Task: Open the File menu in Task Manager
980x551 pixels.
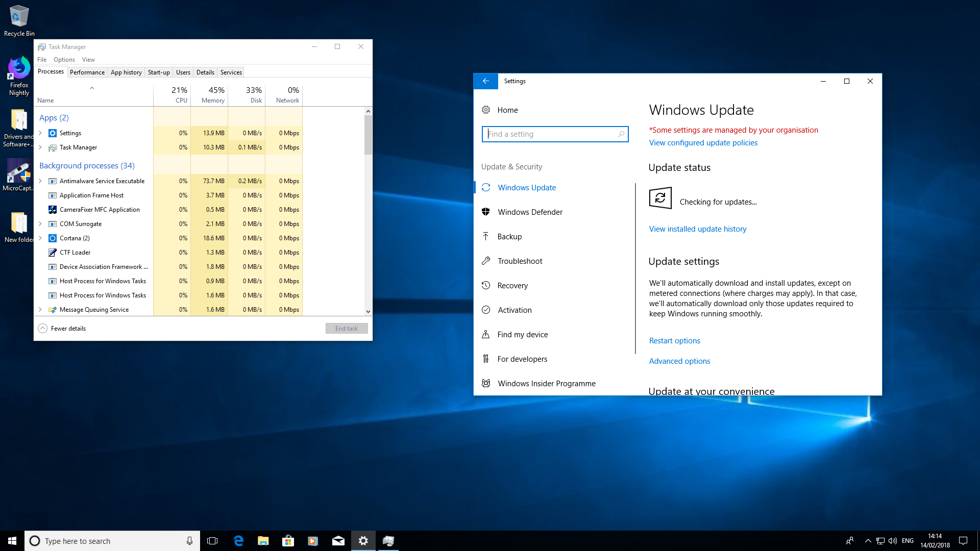Action: coord(42,60)
